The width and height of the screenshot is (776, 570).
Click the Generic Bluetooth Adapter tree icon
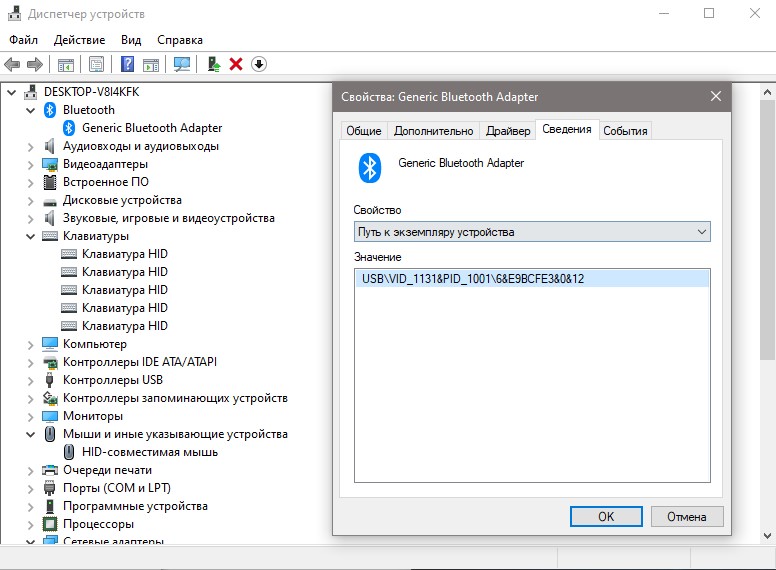(x=69, y=128)
